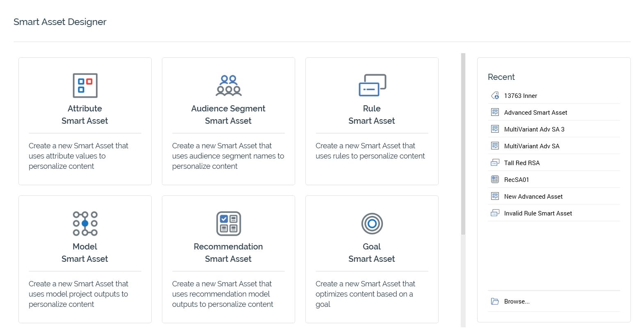Open Advanced Smart Asset from Recent

[x=535, y=113]
